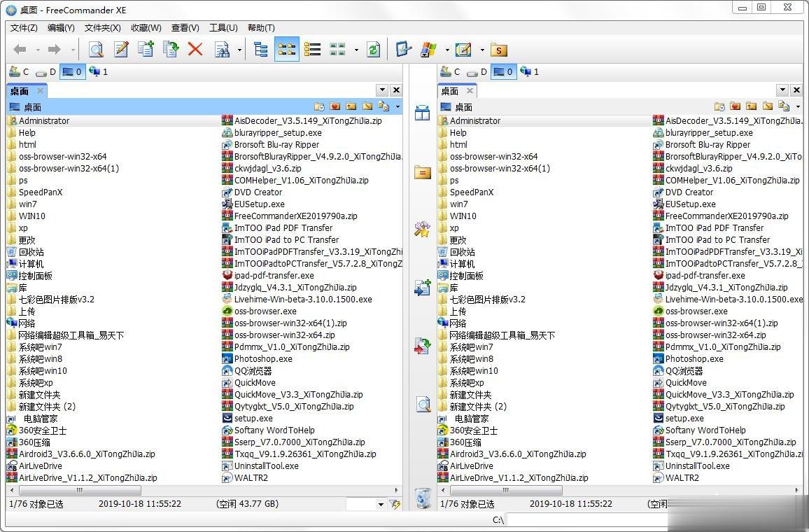Click the red X delete icon
Viewport: 809px width, 532px height.
(x=195, y=50)
